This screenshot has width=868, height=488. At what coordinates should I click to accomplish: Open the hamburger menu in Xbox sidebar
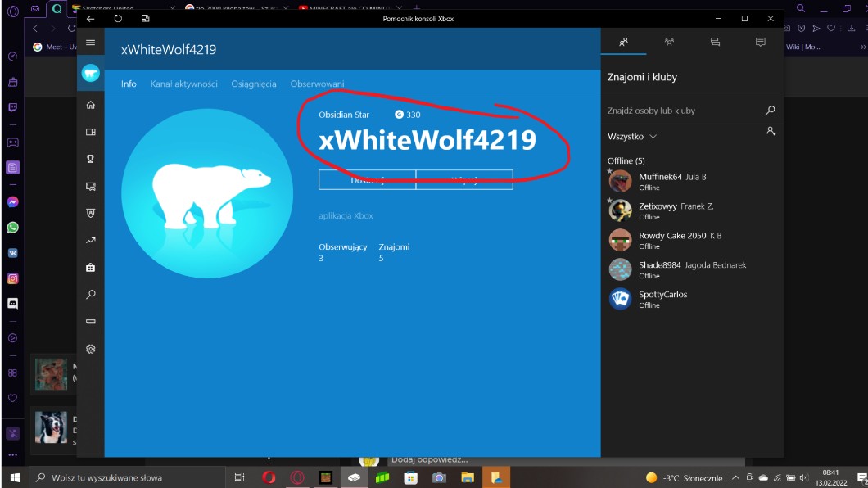(90, 43)
